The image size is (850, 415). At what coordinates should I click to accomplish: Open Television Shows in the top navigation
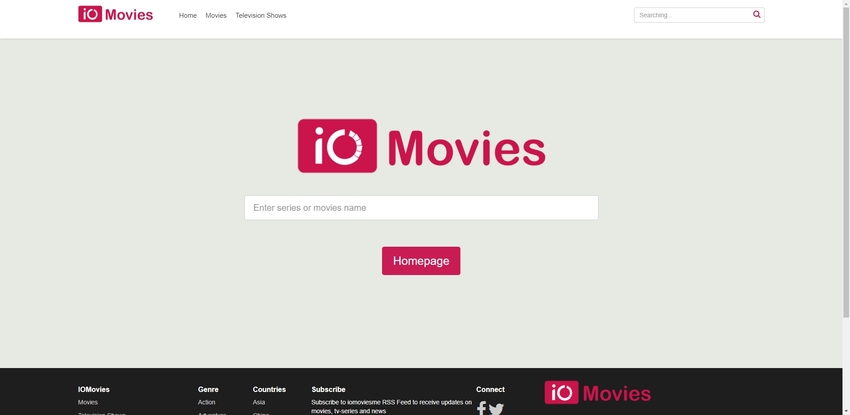pyautogui.click(x=261, y=16)
